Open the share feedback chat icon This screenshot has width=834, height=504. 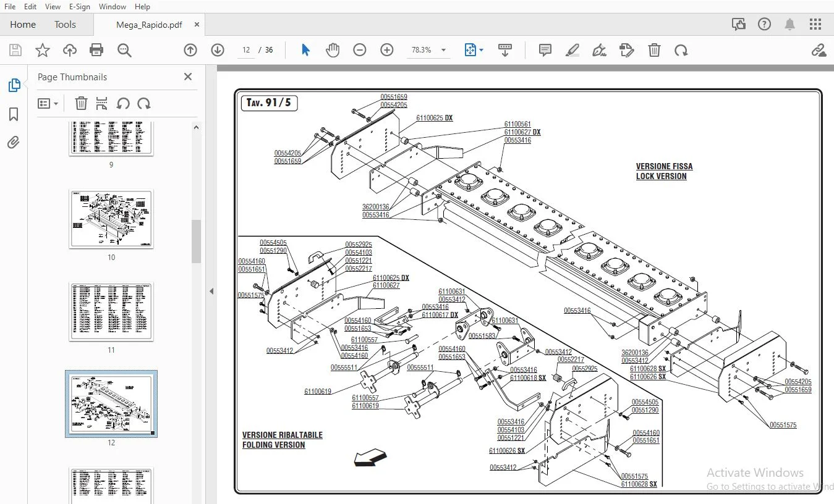pyautogui.click(x=738, y=25)
